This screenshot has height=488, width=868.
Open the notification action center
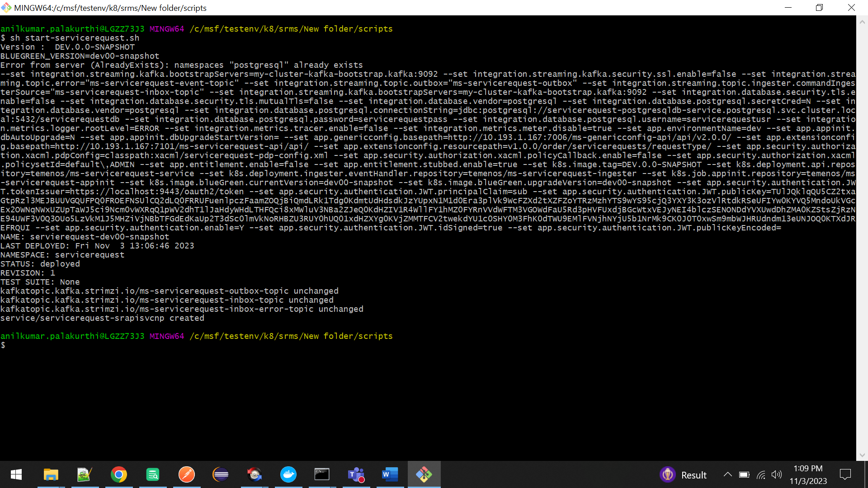coord(845,474)
